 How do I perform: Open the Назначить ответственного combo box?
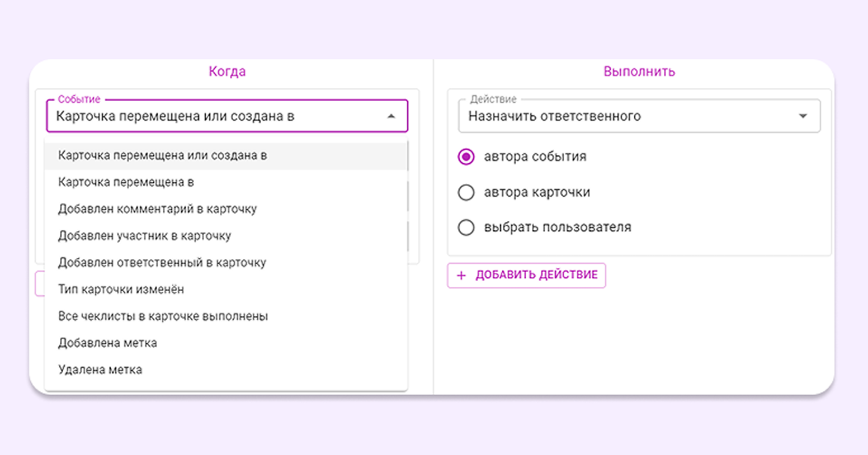tap(626, 116)
